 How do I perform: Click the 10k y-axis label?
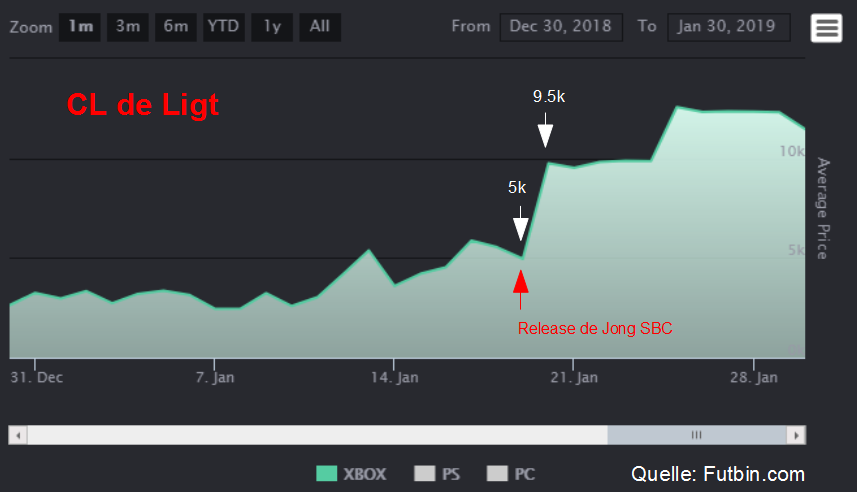791,151
